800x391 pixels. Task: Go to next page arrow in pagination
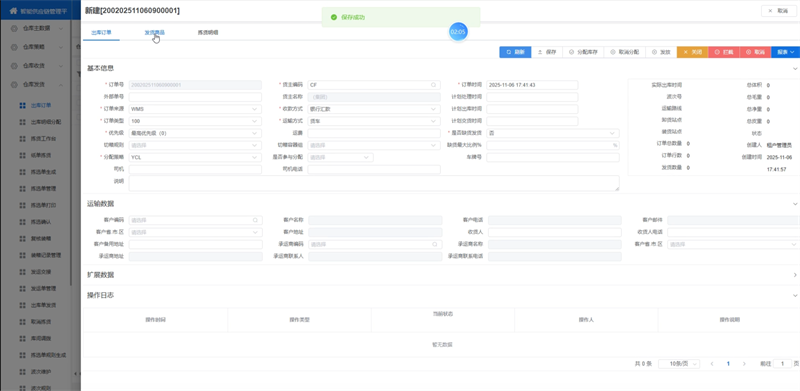pyautogui.click(x=744, y=364)
